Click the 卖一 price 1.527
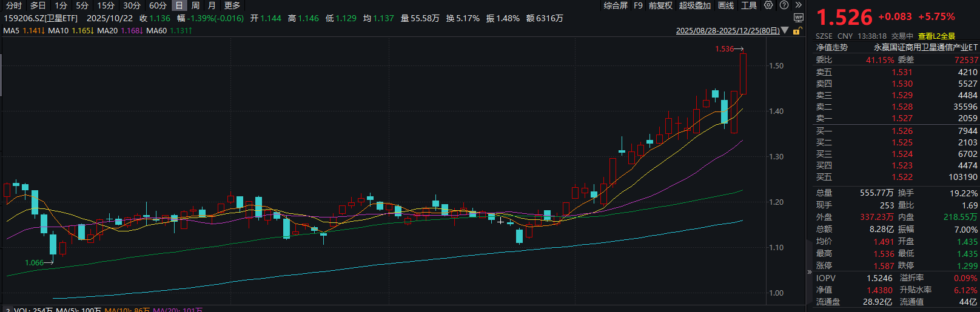 coord(902,118)
